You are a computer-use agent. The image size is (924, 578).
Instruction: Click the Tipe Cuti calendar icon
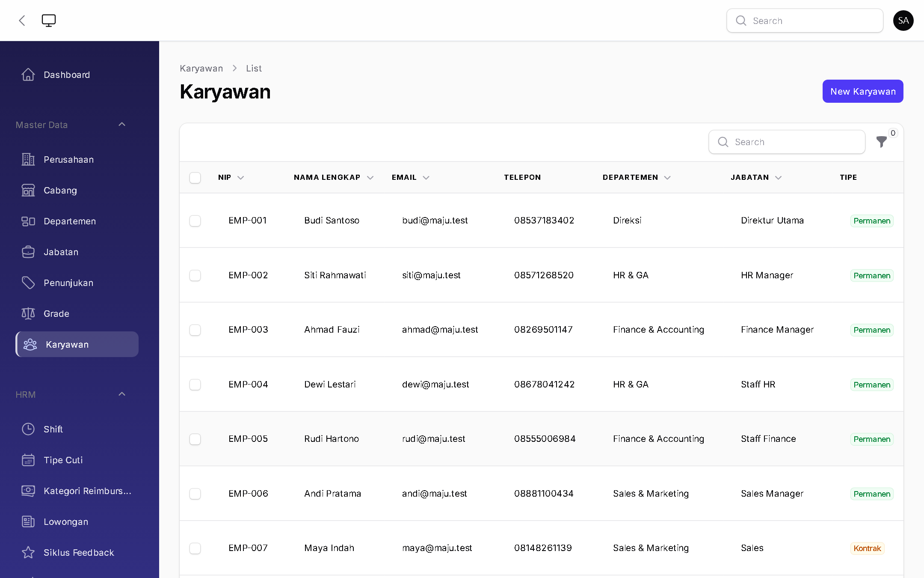pyautogui.click(x=28, y=460)
